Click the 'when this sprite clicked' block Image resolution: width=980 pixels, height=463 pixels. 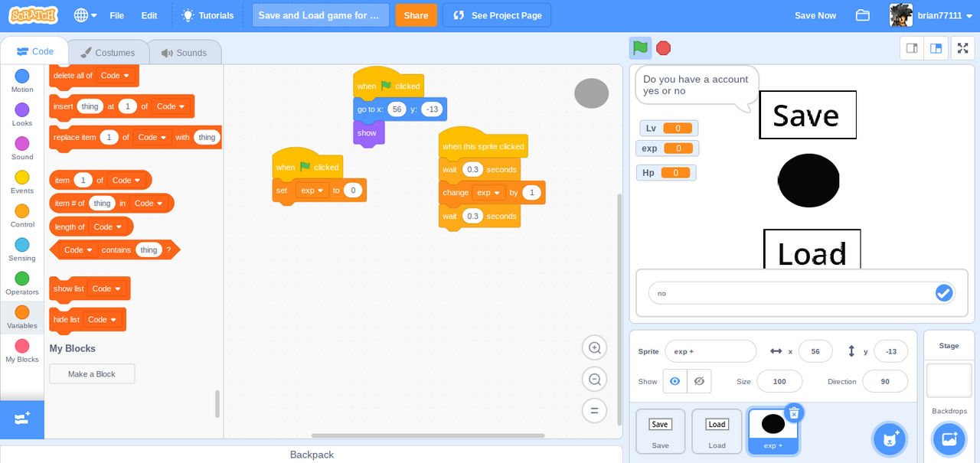point(483,145)
